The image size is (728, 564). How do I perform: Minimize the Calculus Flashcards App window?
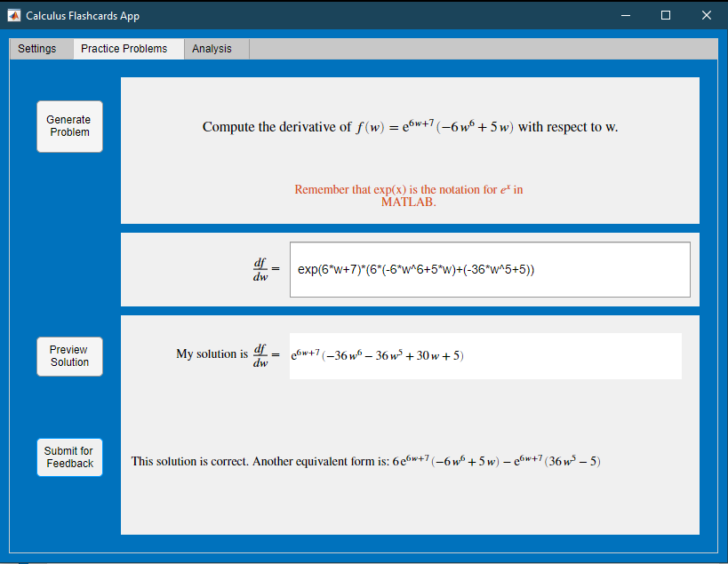pos(626,15)
